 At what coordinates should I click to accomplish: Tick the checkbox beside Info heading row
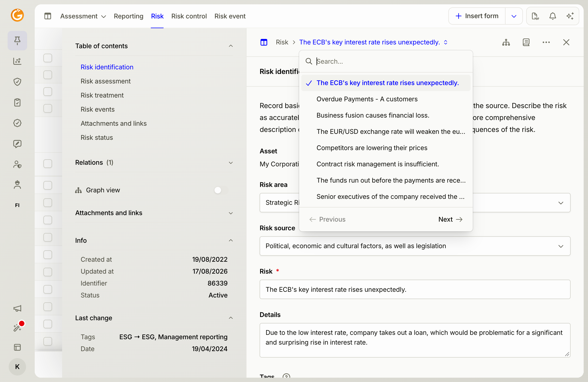point(48,237)
